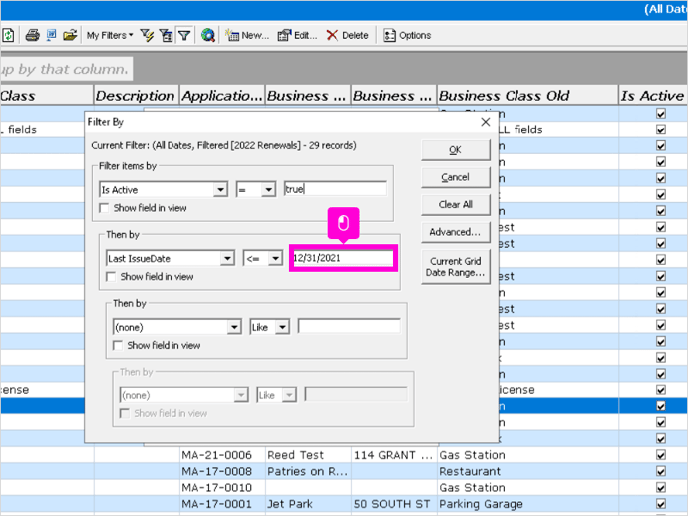
Task: Click the Restaurant class cell
Action: point(527,471)
